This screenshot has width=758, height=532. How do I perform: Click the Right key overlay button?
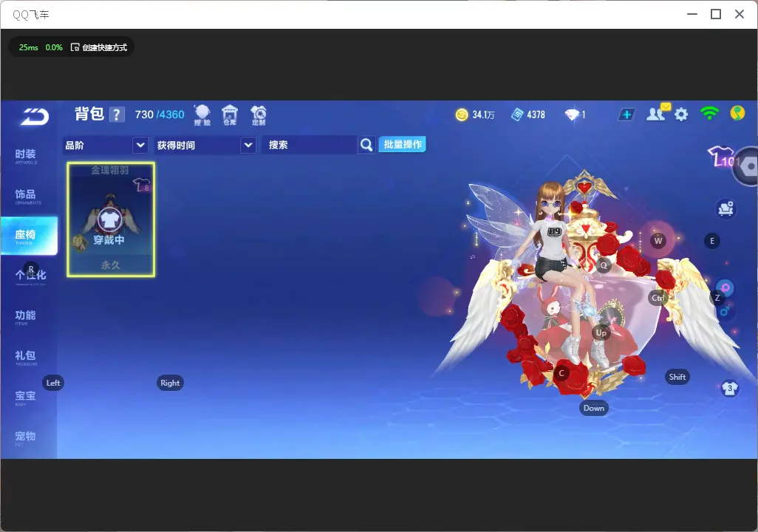click(x=170, y=383)
